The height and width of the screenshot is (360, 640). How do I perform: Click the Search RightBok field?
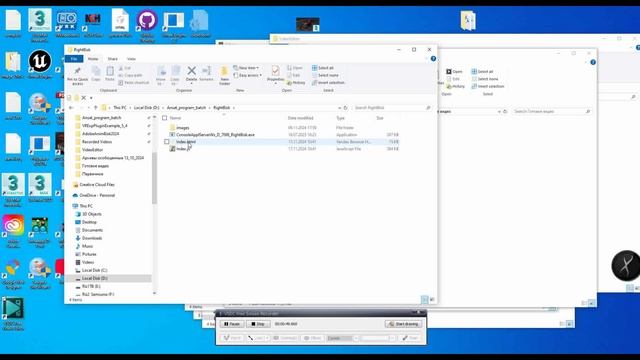coord(392,108)
